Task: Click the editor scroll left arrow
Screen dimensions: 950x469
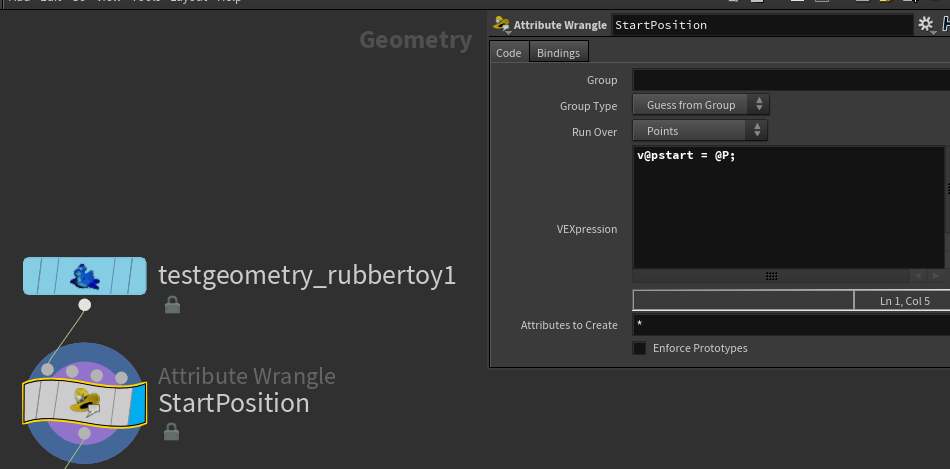Action: 918,276
